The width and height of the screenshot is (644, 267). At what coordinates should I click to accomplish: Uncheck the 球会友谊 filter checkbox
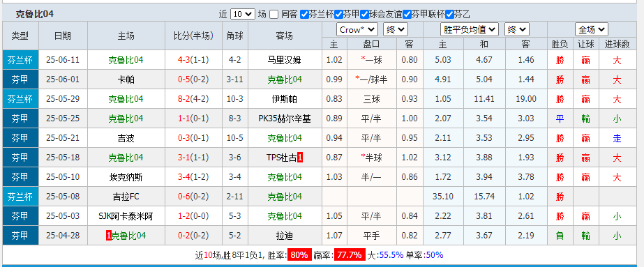pyautogui.click(x=365, y=15)
